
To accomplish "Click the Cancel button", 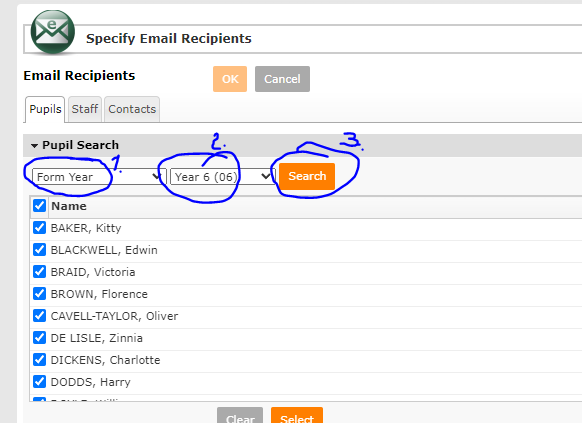I will pyautogui.click(x=282, y=79).
